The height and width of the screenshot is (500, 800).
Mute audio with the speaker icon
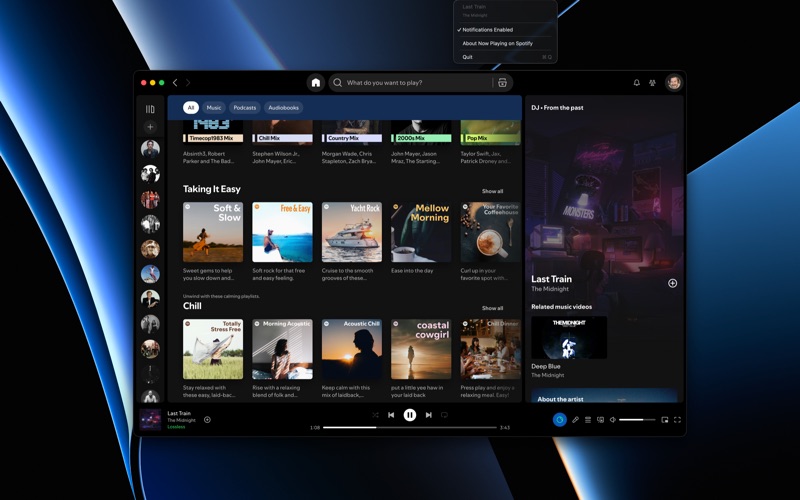tap(613, 420)
